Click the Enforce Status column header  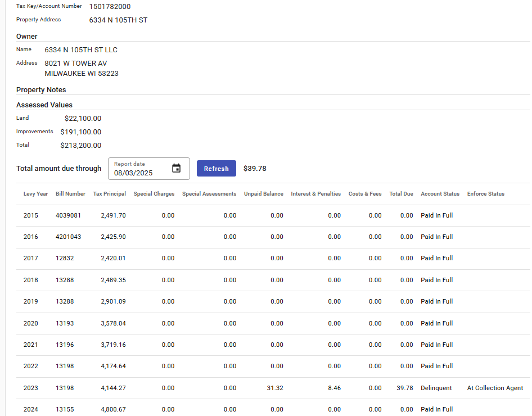pyautogui.click(x=485, y=194)
